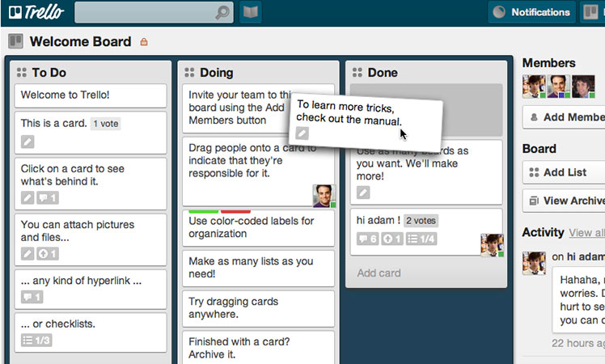The height and width of the screenshot is (364, 605).
Task: Click the pencil badge on 'This is a card.'
Action: 27,142
